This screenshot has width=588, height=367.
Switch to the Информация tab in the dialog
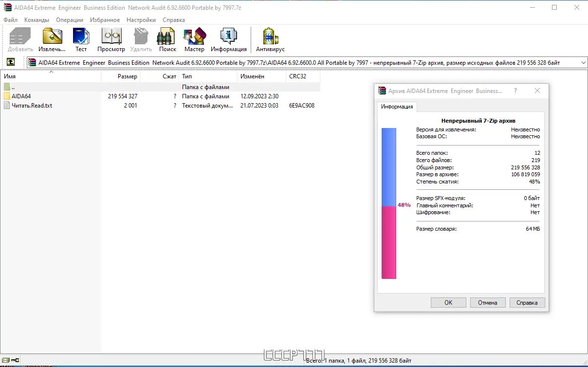[x=397, y=106]
